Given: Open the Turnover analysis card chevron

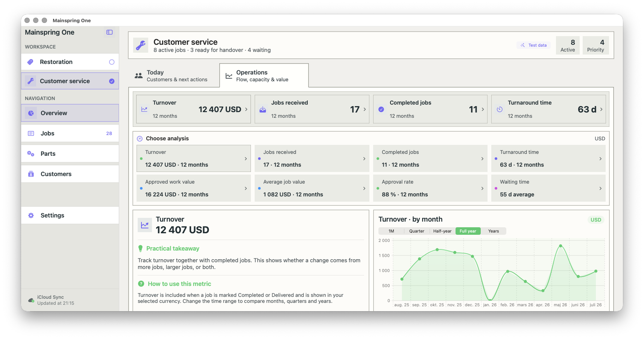Looking at the screenshot, I should click(x=246, y=159).
